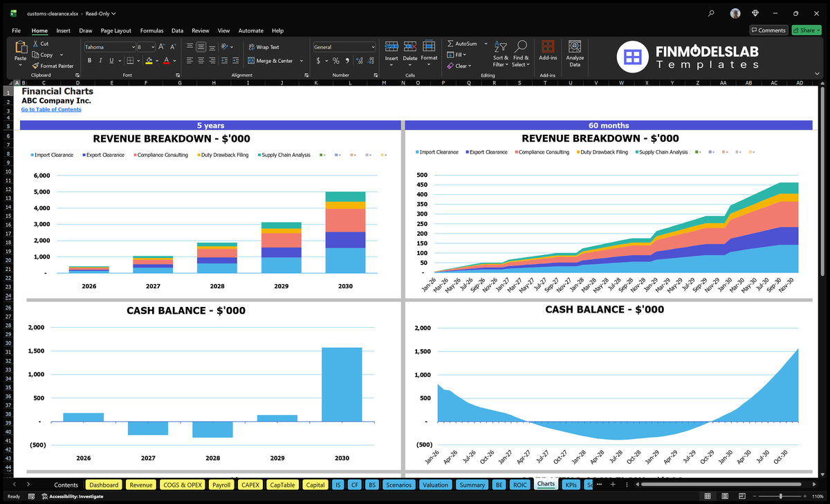
Task: Activate the Format Painter brush
Action: pos(35,66)
